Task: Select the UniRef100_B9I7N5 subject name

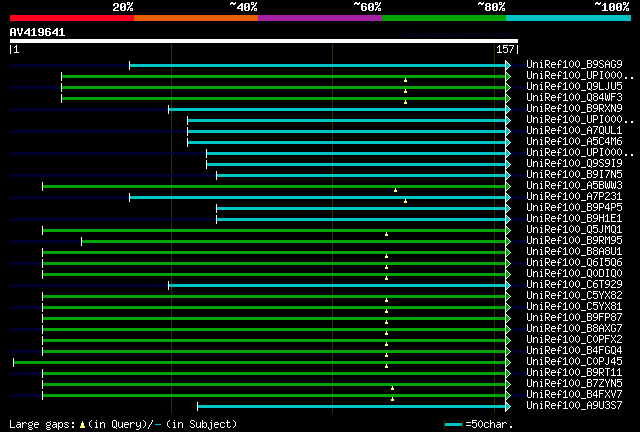Action: pos(574,174)
